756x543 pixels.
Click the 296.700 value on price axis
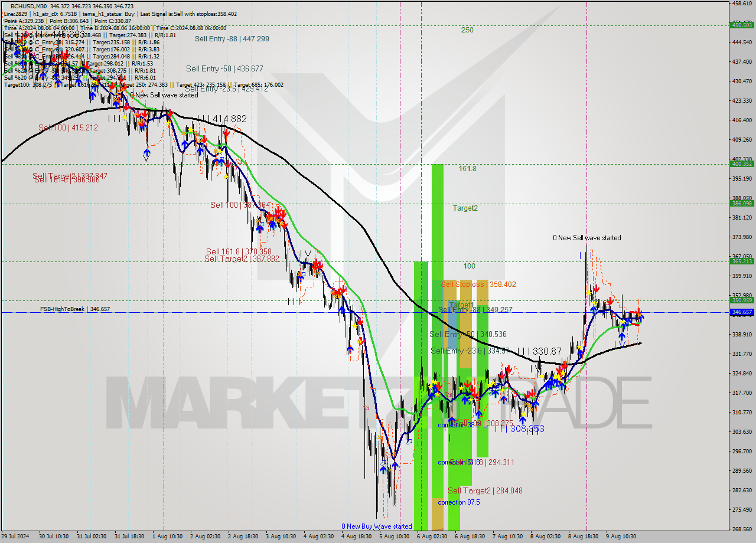coord(742,452)
